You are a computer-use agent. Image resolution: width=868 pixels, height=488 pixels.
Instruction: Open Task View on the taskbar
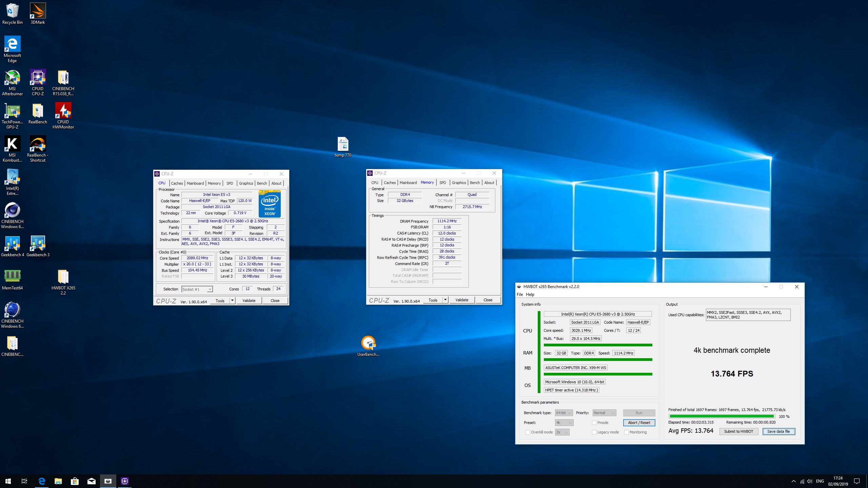(x=24, y=481)
